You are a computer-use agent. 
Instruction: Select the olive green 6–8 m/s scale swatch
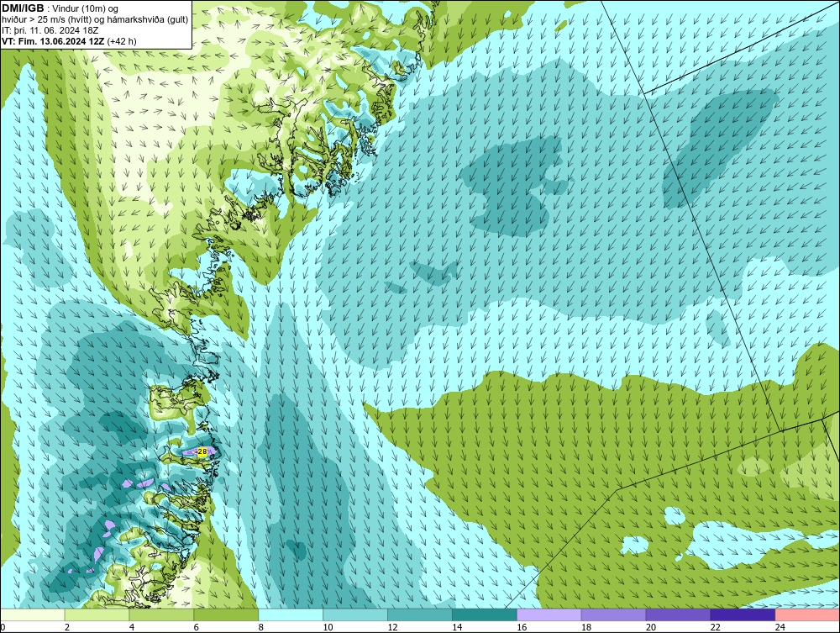coord(226,615)
